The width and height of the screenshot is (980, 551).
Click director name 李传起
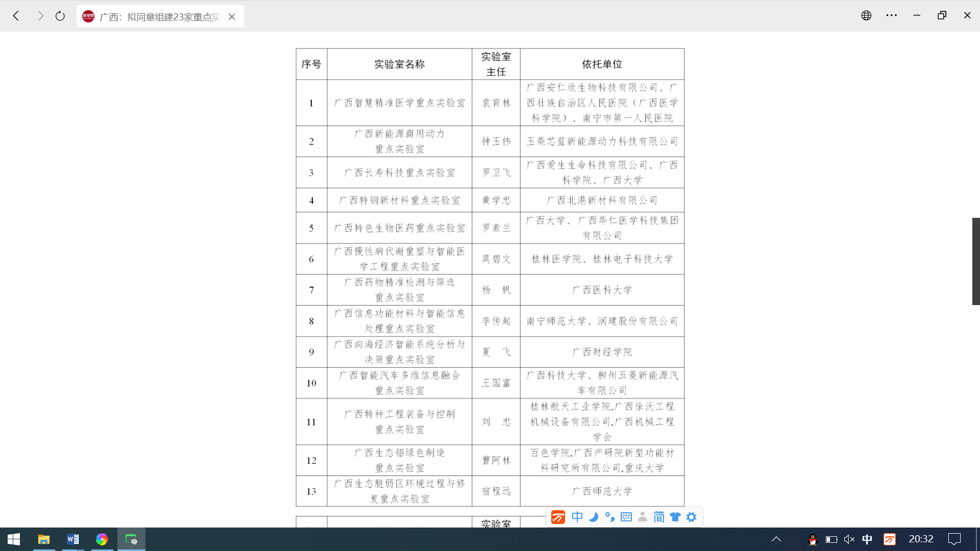(x=496, y=321)
